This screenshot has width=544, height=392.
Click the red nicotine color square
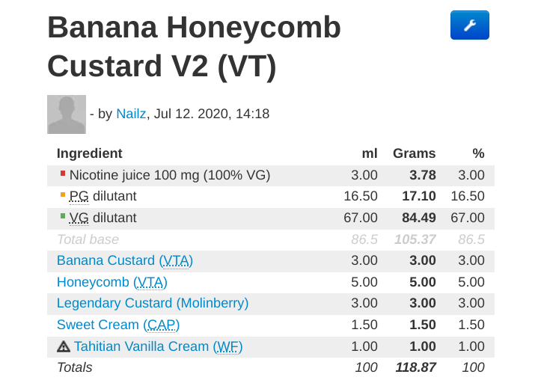pyautogui.click(x=63, y=173)
